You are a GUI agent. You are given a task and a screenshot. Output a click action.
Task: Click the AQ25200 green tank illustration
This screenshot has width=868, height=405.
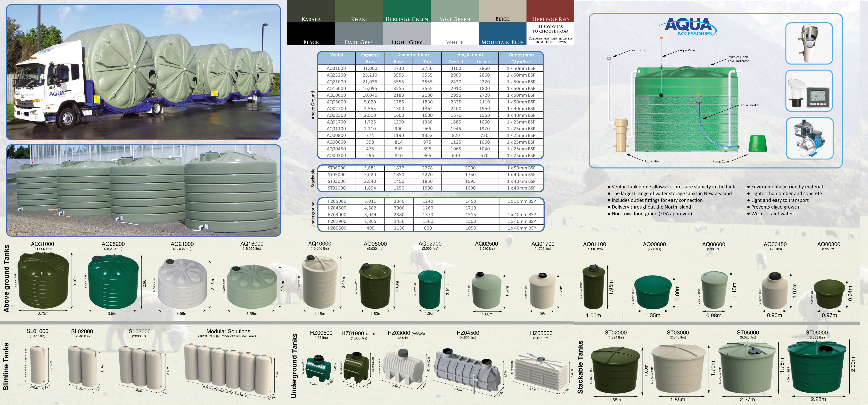(113, 282)
